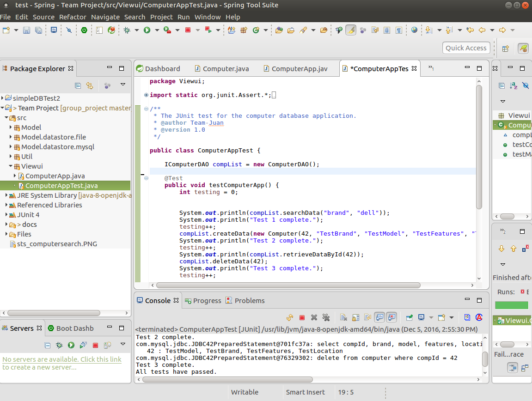Switch to the Dashboard editor tab
Image resolution: width=532 pixels, height=401 pixels.
[x=159, y=68]
